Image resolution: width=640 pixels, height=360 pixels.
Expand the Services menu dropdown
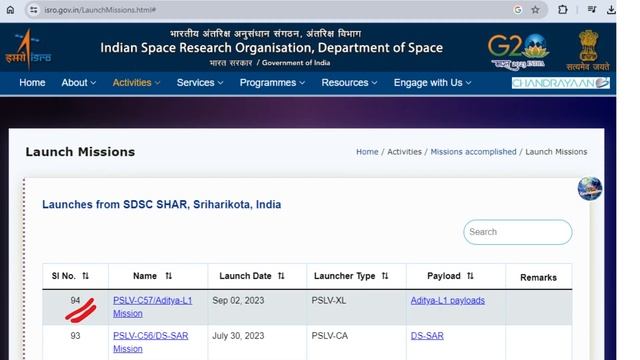click(x=200, y=83)
